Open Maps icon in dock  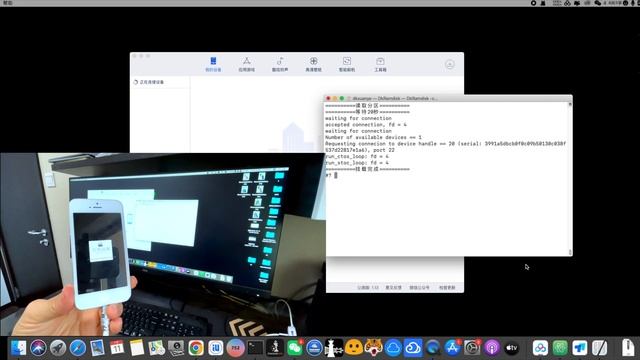tap(156, 348)
